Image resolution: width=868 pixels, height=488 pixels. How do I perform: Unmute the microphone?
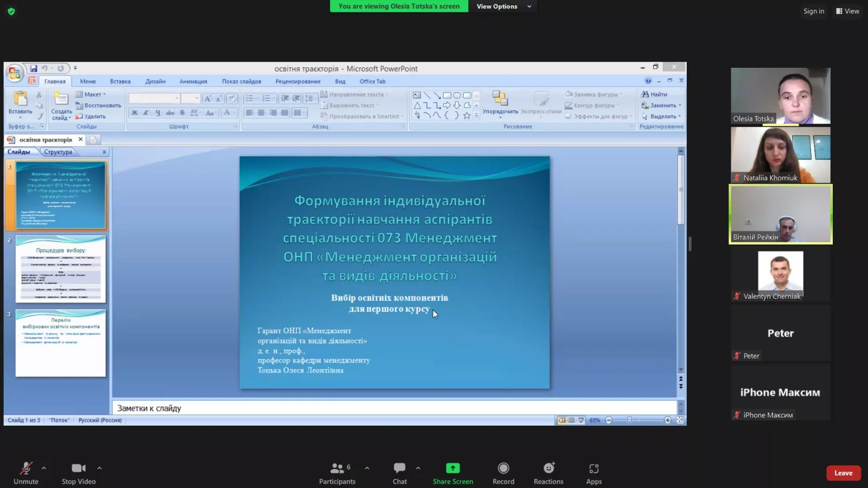click(x=25, y=468)
